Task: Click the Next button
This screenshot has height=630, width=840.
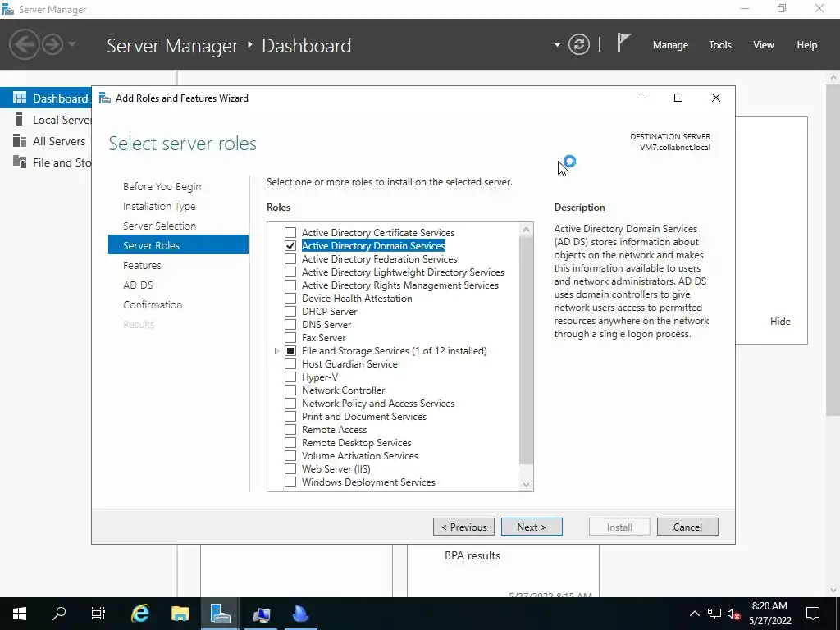Action: 532,527
